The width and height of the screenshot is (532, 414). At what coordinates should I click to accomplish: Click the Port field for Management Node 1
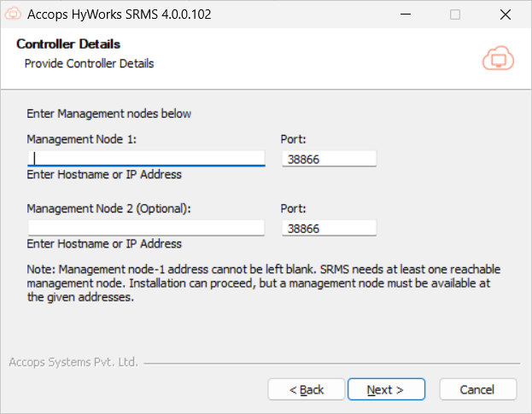point(329,159)
